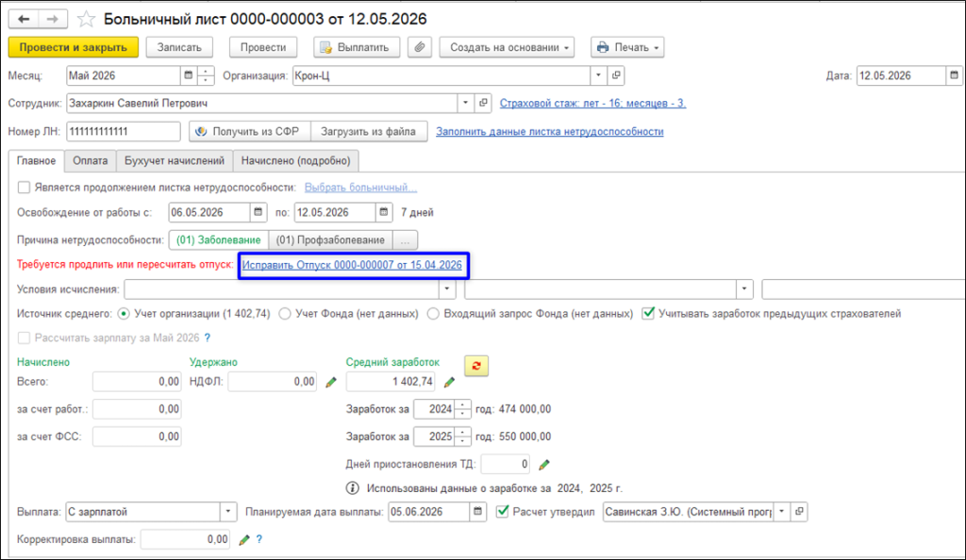
Task: Recalculate the document with the red refresh button
Action: coord(476,366)
